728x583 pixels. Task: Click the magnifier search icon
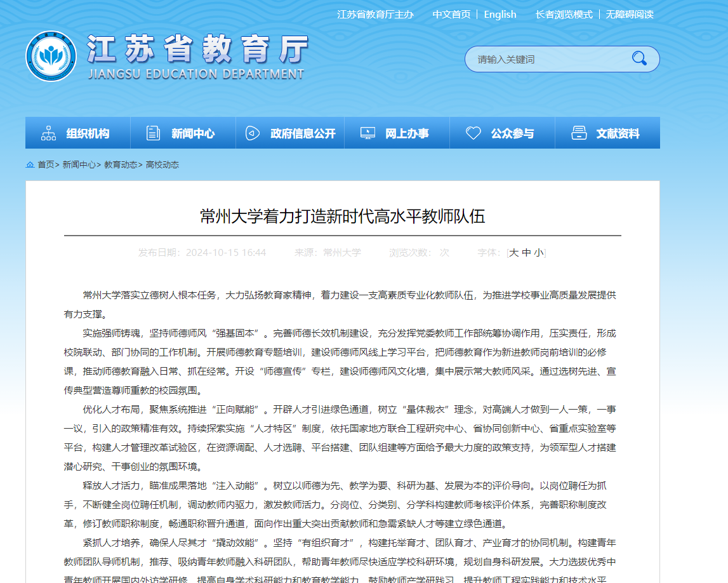click(x=639, y=58)
